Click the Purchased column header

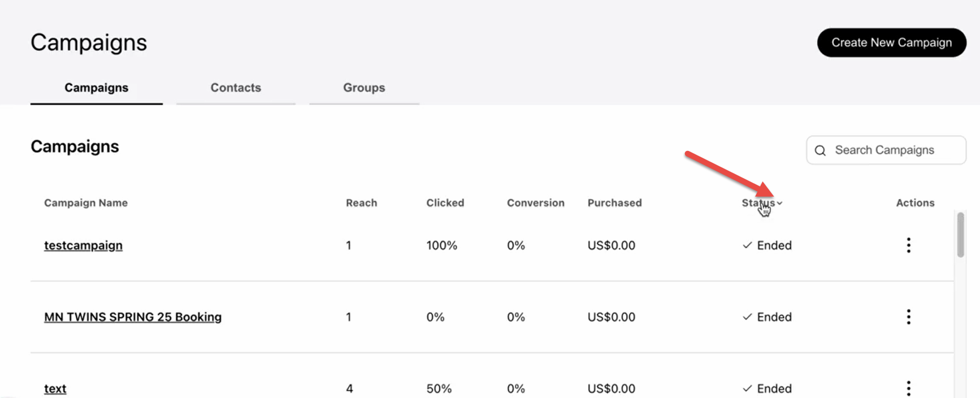click(x=614, y=203)
